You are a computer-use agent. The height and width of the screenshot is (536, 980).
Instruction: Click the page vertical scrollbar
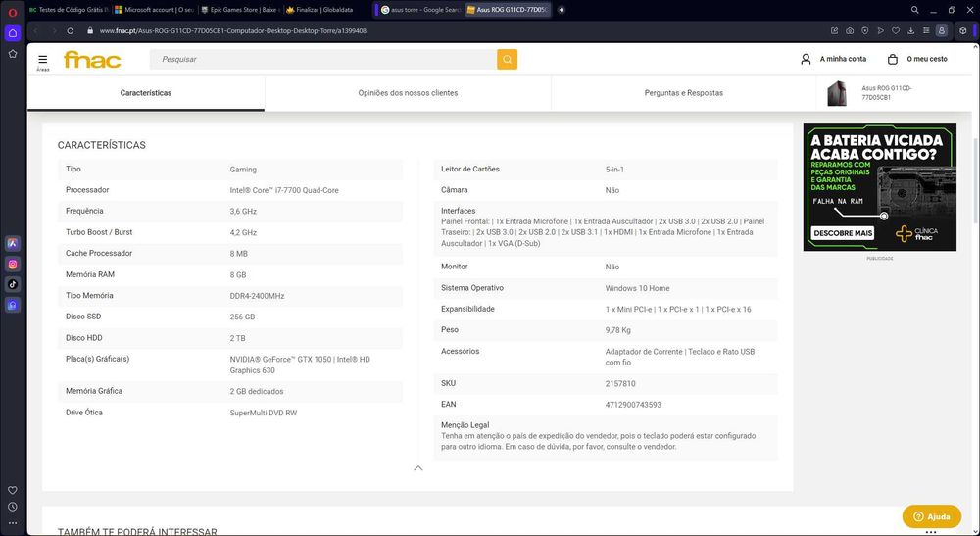(976, 181)
